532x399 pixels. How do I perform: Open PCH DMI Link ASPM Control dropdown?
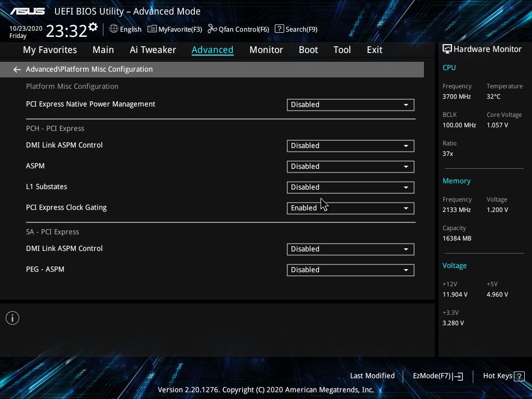(351, 146)
